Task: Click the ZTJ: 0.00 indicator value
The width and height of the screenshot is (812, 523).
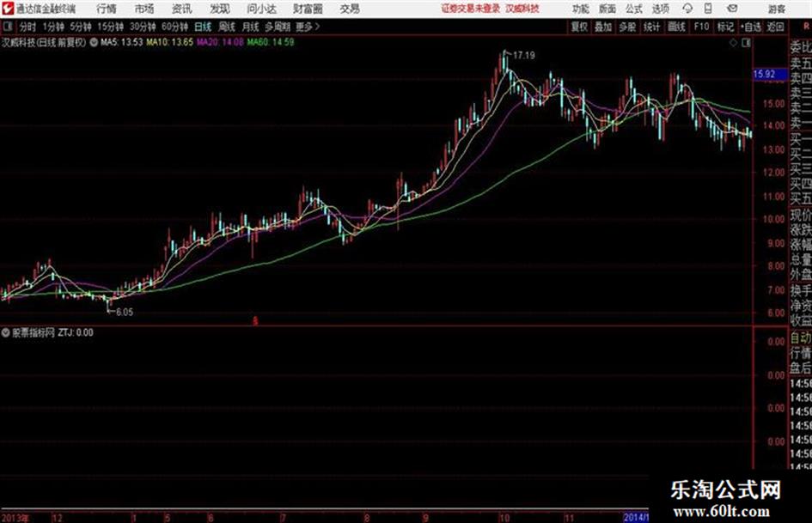Action: [76, 332]
